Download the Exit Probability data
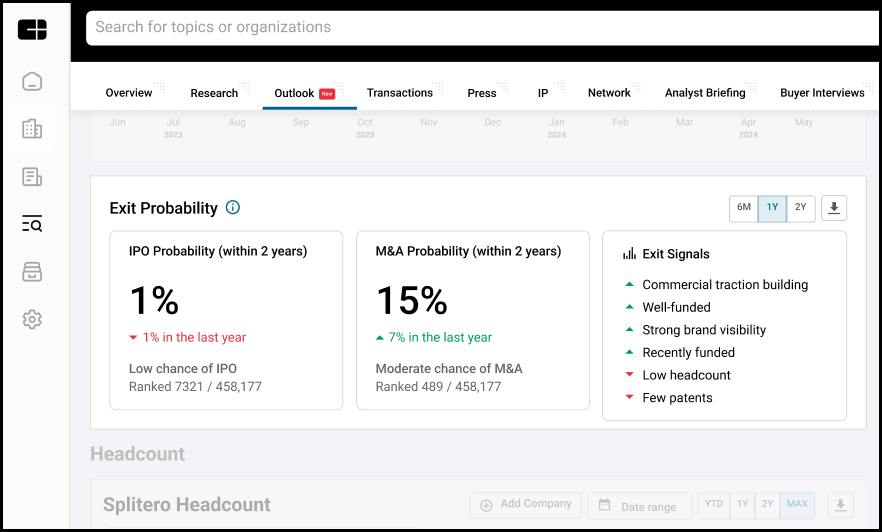The image size is (882, 532). (x=834, y=209)
